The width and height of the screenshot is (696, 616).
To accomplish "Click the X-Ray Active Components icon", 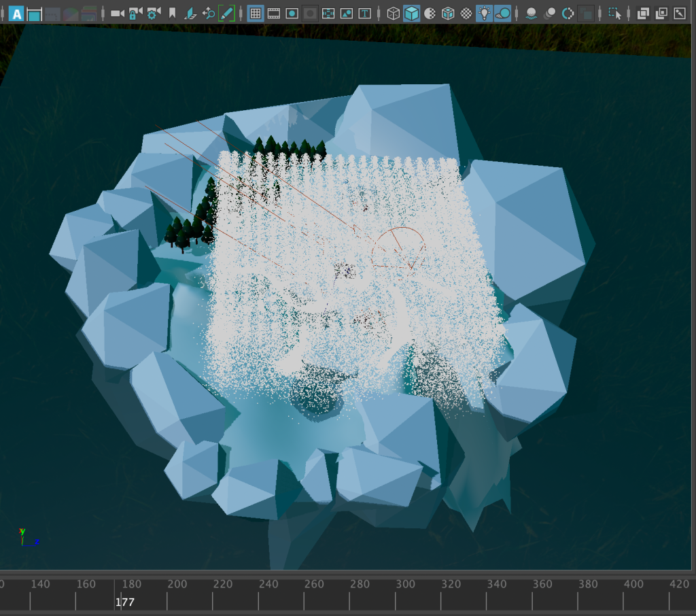I will click(661, 14).
